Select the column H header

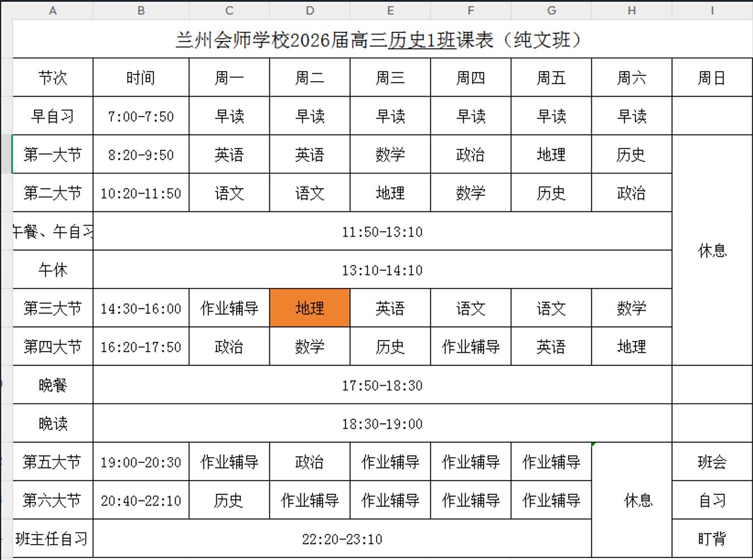click(631, 10)
